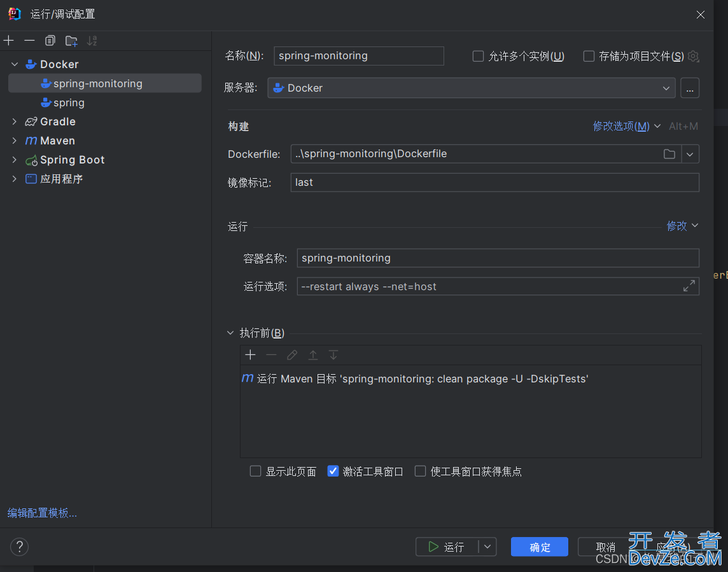Create a new configuration folder
728x572 pixels.
(71, 41)
